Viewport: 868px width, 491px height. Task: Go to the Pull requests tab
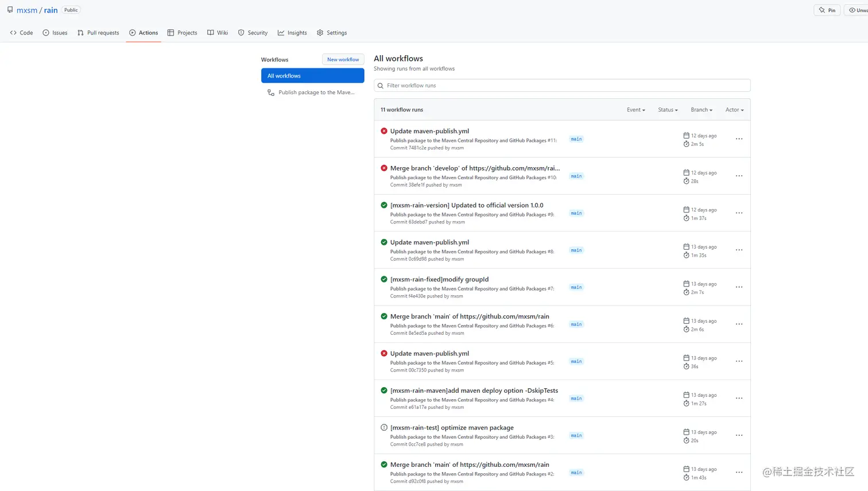pyautogui.click(x=98, y=33)
